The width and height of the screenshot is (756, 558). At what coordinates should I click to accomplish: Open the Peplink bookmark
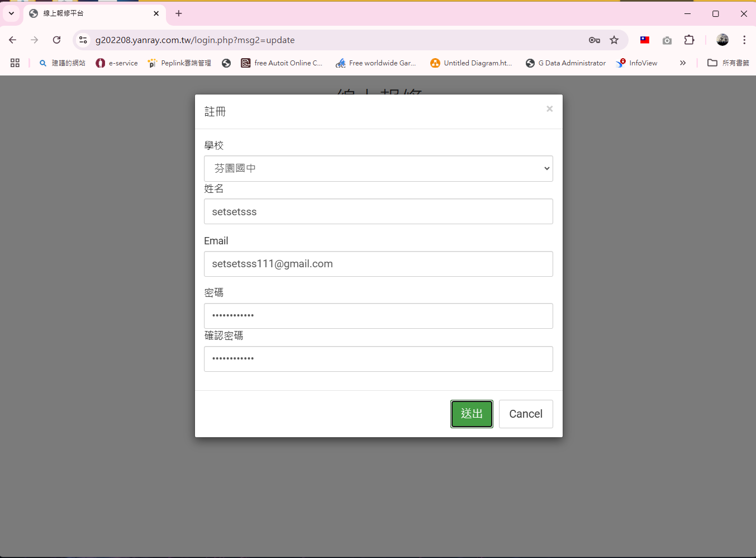point(179,63)
